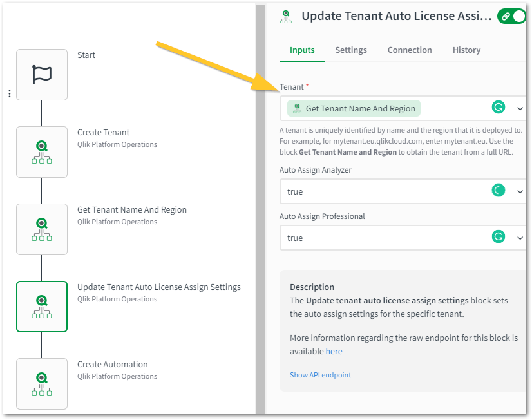Expand the Tenant field dropdown arrow
Image resolution: width=532 pixels, height=420 pixels.
(x=520, y=108)
